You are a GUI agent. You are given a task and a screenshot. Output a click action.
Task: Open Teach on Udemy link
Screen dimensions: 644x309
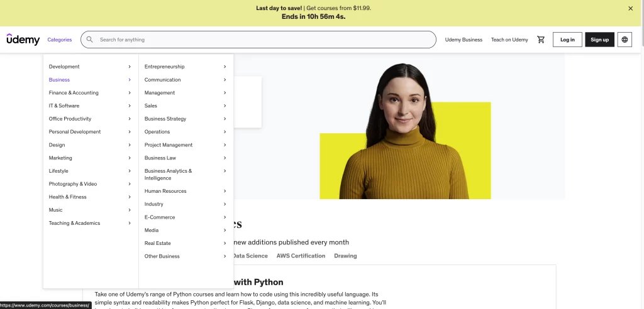pos(509,40)
